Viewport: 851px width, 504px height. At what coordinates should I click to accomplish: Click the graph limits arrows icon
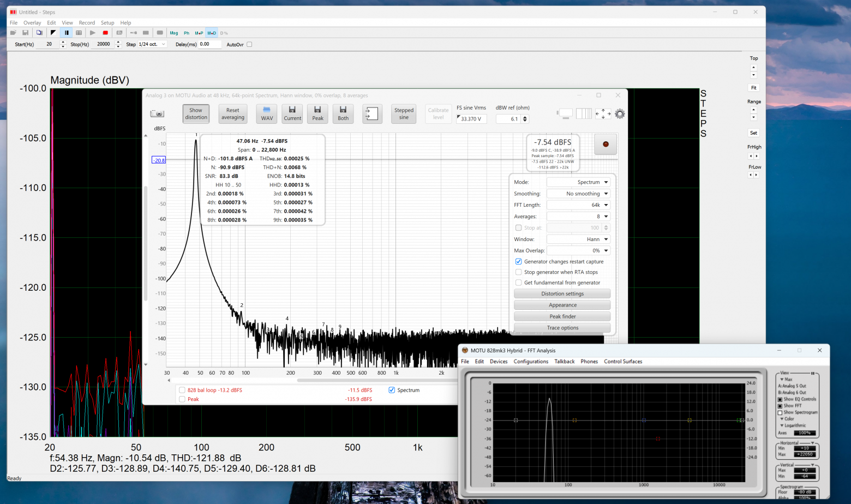click(x=603, y=113)
